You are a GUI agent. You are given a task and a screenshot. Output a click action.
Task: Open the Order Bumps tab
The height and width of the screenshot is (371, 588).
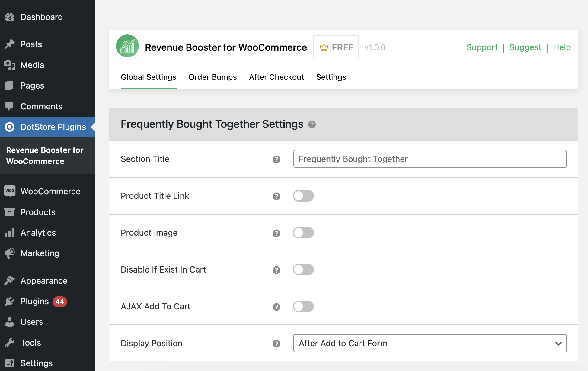[213, 77]
